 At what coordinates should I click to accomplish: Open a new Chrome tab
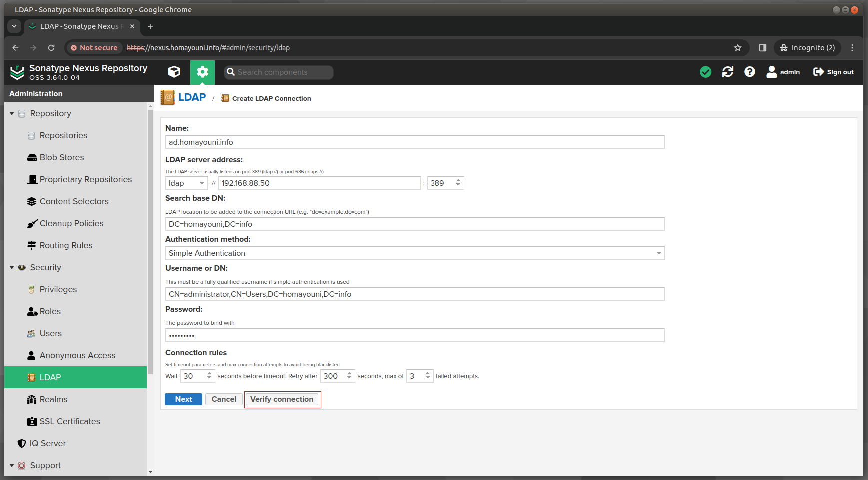150,26
